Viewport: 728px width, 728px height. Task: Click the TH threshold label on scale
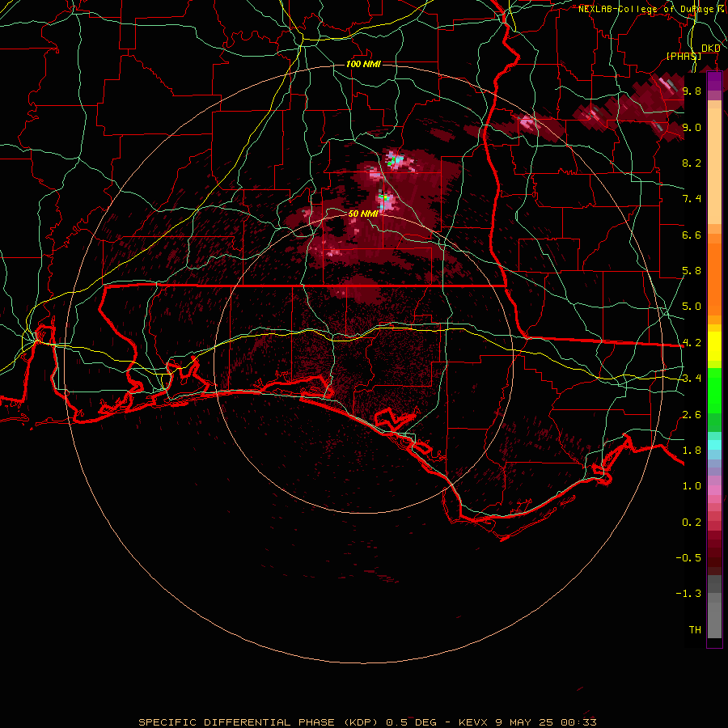click(x=695, y=630)
